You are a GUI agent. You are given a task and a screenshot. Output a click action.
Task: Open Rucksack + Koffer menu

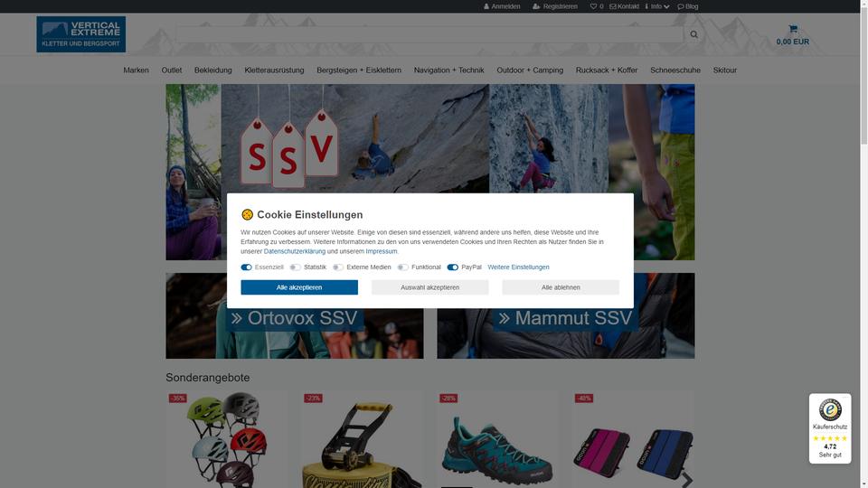tap(607, 70)
